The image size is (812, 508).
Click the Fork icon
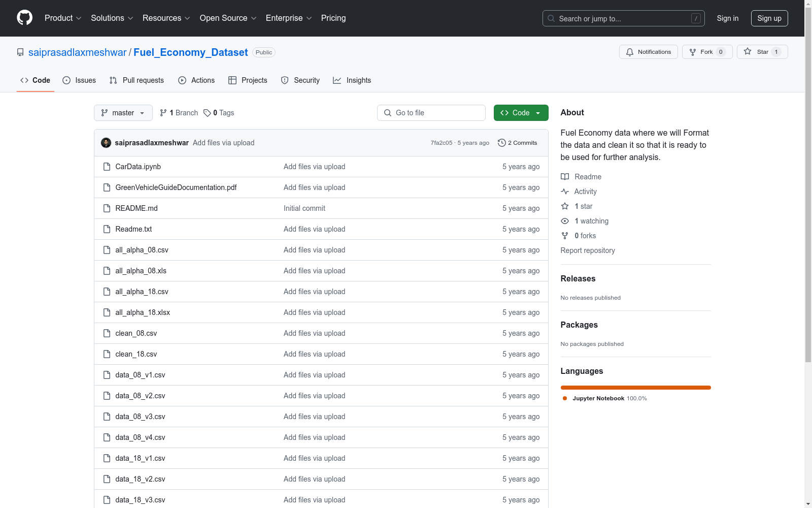tap(693, 52)
